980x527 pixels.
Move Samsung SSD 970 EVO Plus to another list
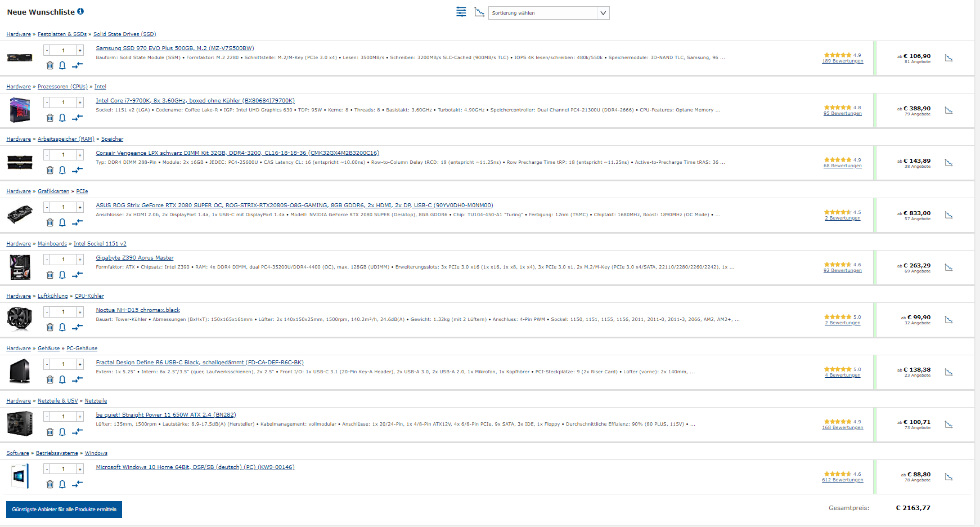pyautogui.click(x=77, y=65)
